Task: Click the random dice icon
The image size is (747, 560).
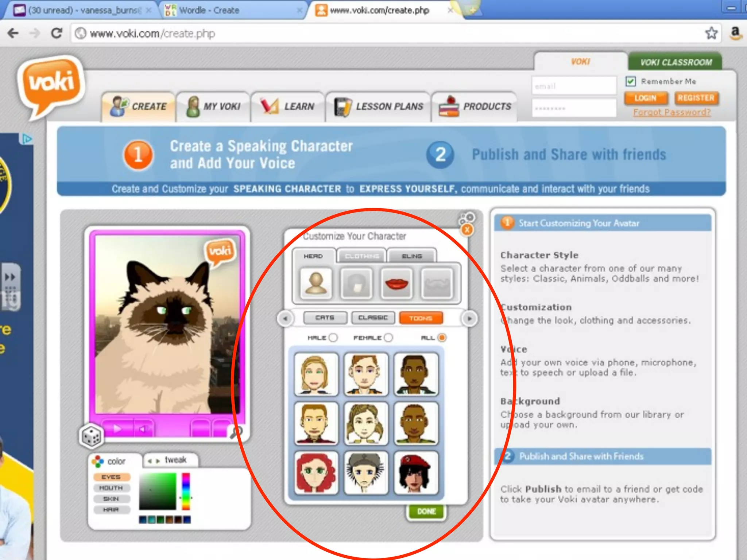Action: 91,436
